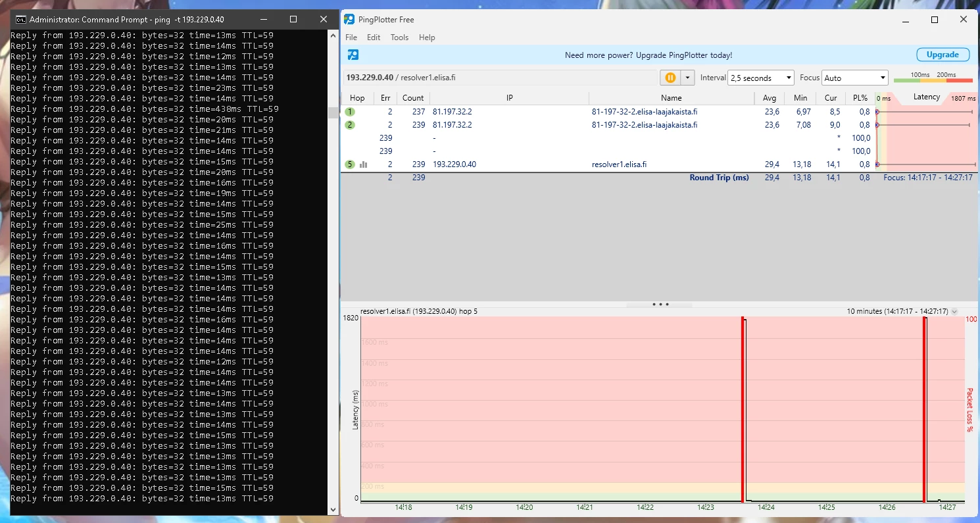Image resolution: width=980 pixels, height=523 pixels.
Task: Toggle the graph bars icon beside hop 5
Action: [x=364, y=164]
